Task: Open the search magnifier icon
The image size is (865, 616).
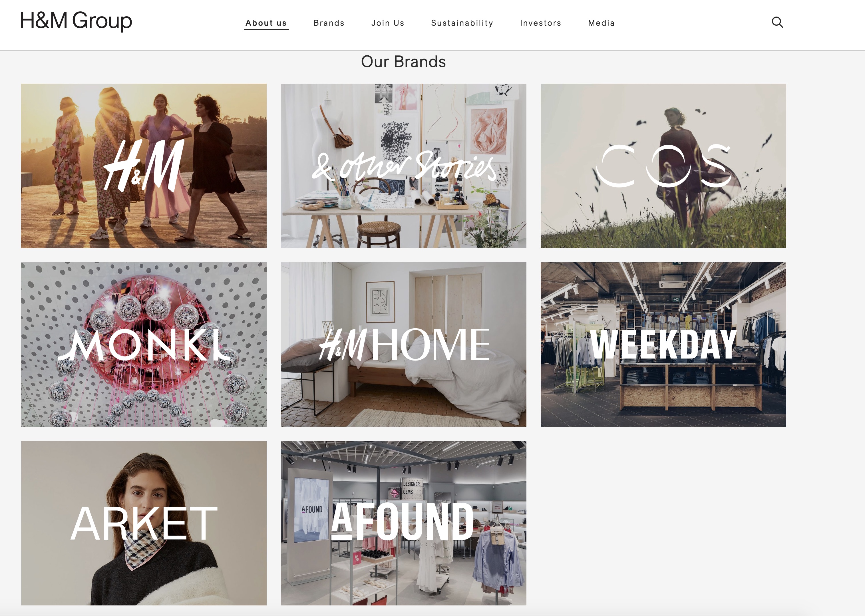Action: pos(777,22)
